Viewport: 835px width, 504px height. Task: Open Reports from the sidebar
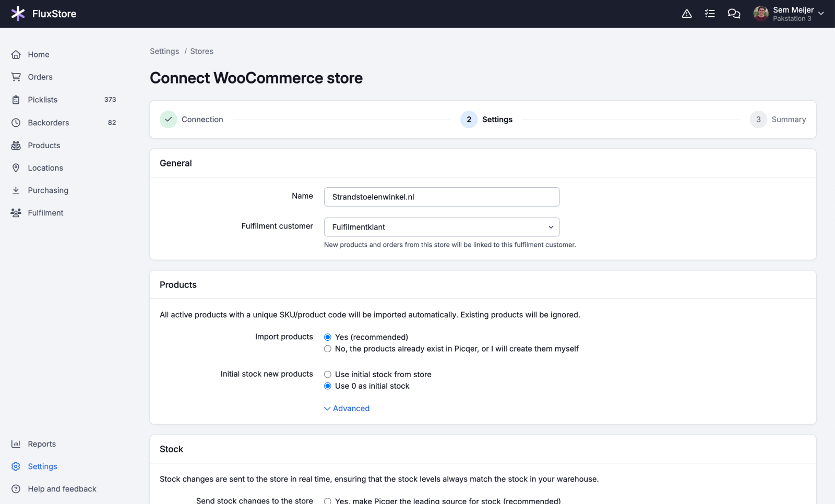tap(42, 443)
